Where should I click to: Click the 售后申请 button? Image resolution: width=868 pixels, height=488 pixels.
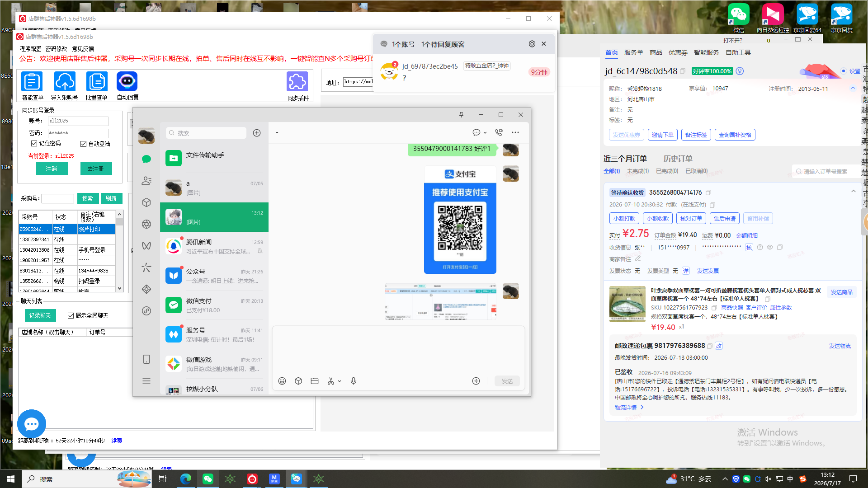point(724,218)
